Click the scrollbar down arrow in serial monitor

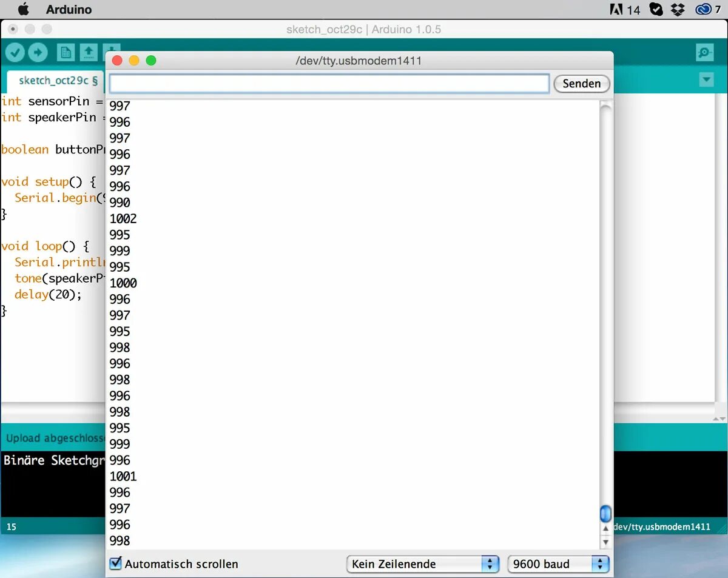point(605,542)
